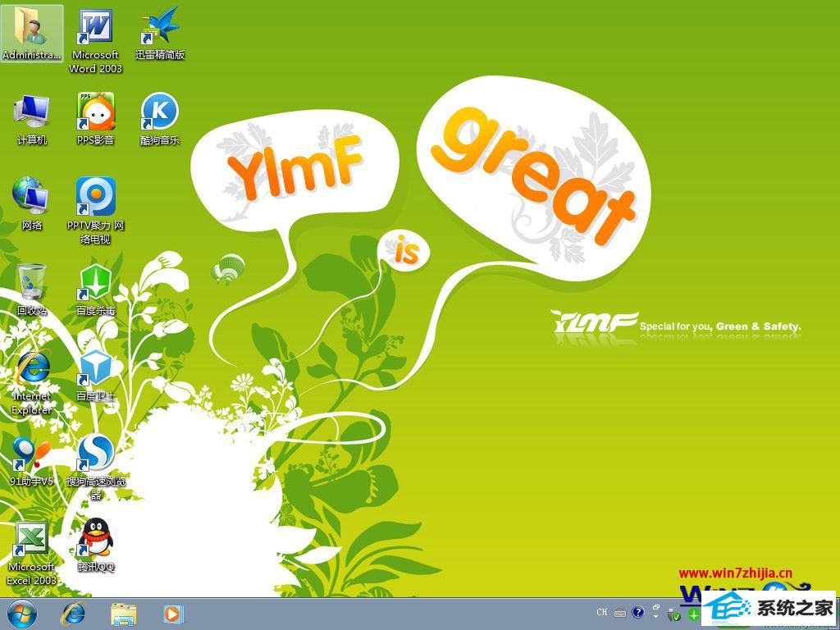840x630 pixels.
Task: Open the 计算机 desktop icon
Action: pos(32,120)
